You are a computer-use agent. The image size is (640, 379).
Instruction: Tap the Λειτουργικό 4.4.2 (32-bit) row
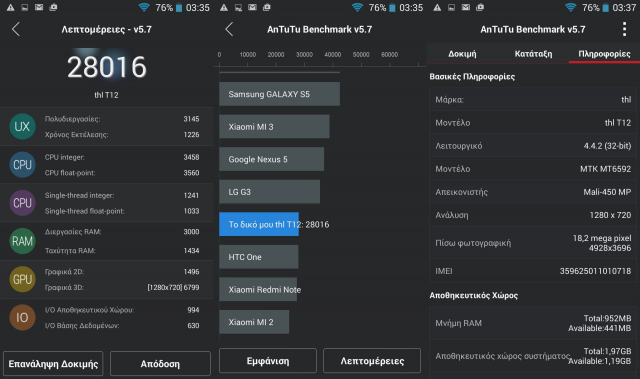[x=533, y=146]
